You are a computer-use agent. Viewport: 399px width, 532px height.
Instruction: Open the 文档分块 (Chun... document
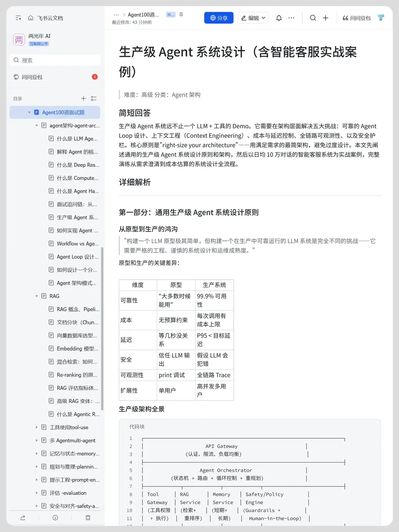pyautogui.click(x=78, y=322)
